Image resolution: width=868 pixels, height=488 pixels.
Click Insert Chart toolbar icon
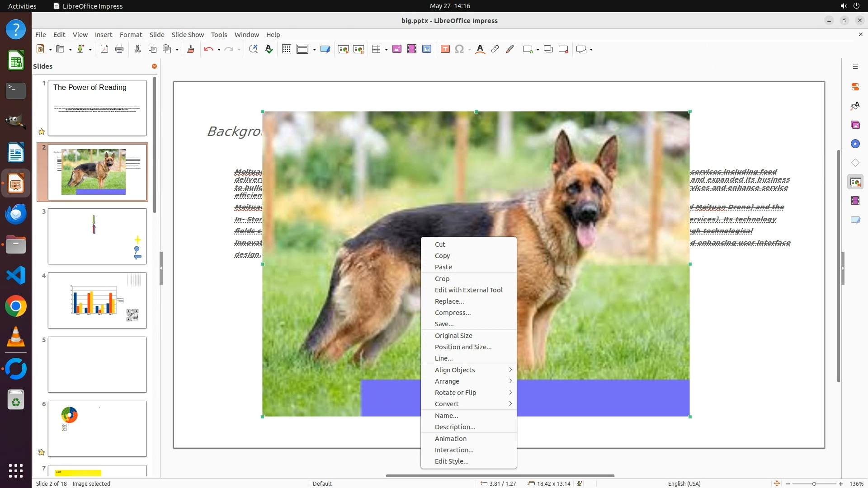pyautogui.click(x=427, y=49)
